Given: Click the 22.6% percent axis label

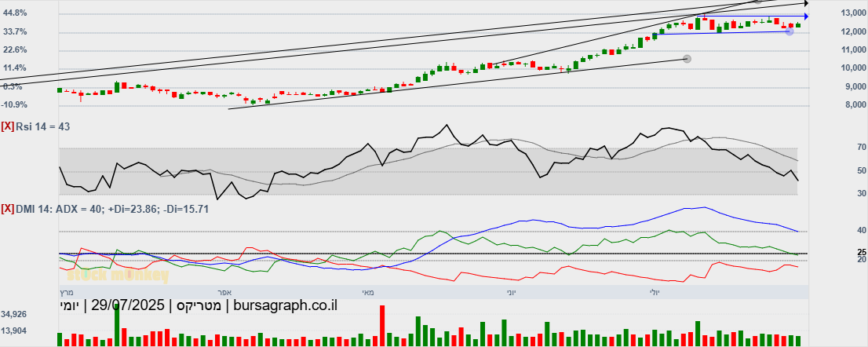Looking at the screenshot, I should click(14, 49).
